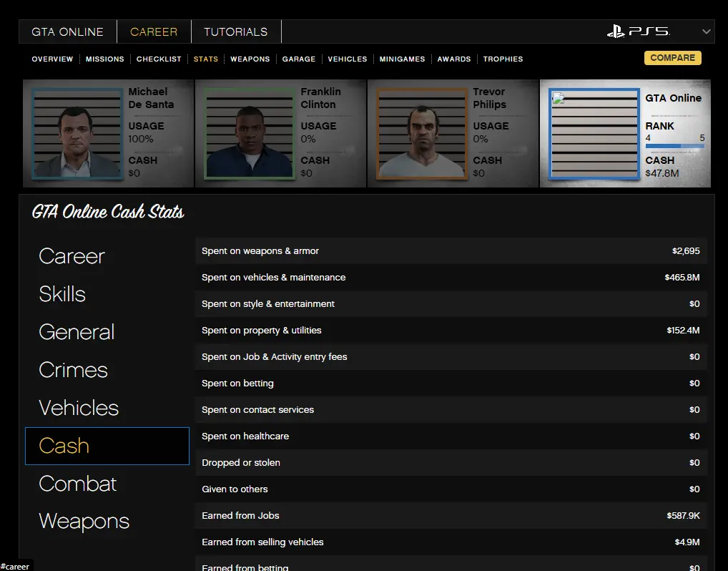Image resolution: width=728 pixels, height=571 pixels.
Task: Click the $587.9K value
Action: tap(683, 516)
